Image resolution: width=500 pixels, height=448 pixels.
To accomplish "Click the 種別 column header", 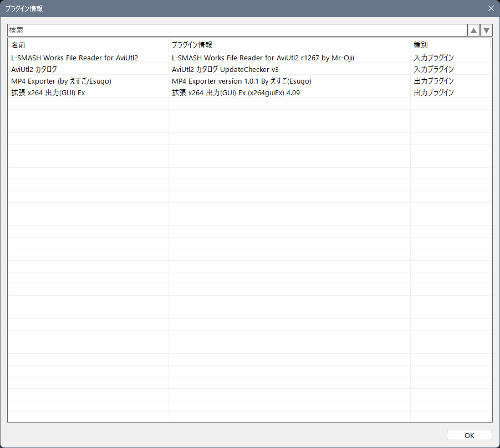I will click(x=450, y=45).
